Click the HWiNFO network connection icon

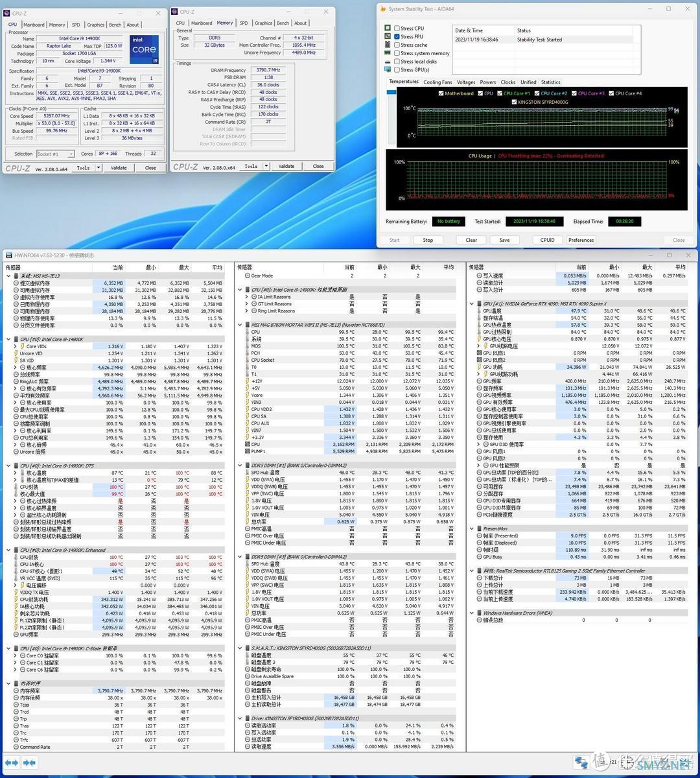[581, 763]
